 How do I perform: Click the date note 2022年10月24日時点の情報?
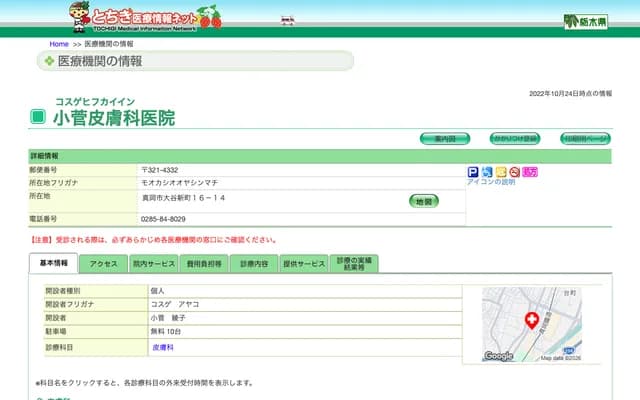570,93
